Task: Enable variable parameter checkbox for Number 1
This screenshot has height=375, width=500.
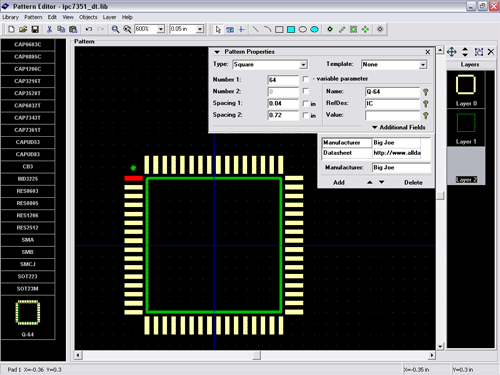Action: (x=306, y=79)
